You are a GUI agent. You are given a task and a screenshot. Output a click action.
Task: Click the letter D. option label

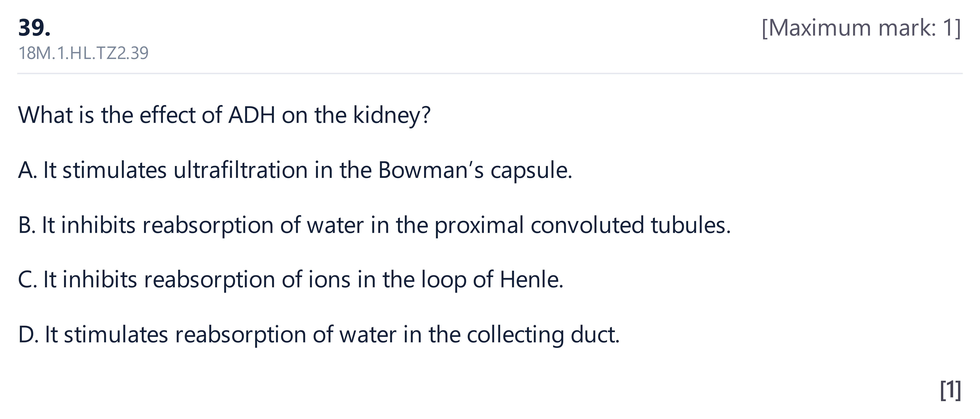pyautogui.click(x=28, y=335)
